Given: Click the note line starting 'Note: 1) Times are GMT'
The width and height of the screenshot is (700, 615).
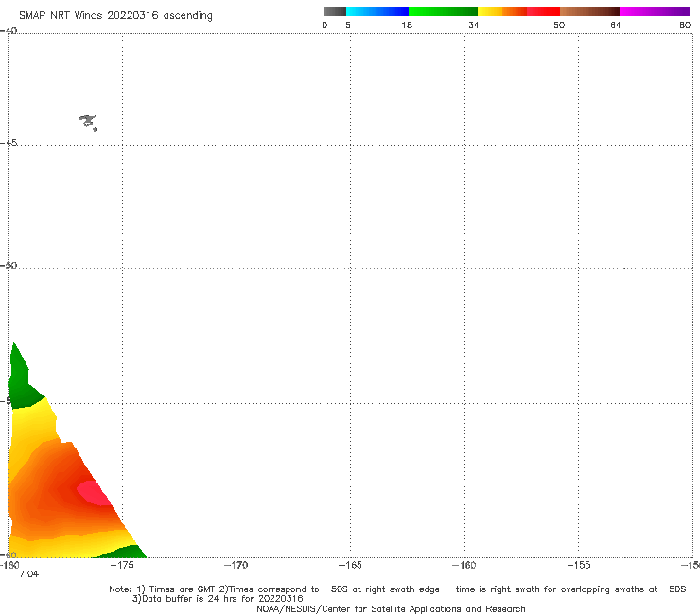Looking at the screenshot, I should [x=397, y=589].
